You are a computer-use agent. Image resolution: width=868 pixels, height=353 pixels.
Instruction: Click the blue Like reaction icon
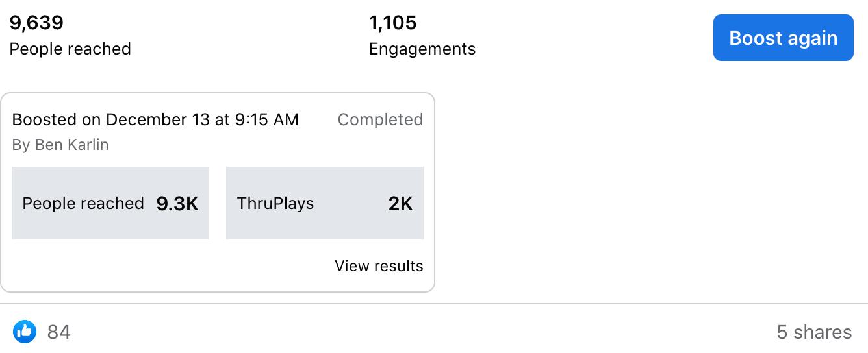tap(25, 332)
